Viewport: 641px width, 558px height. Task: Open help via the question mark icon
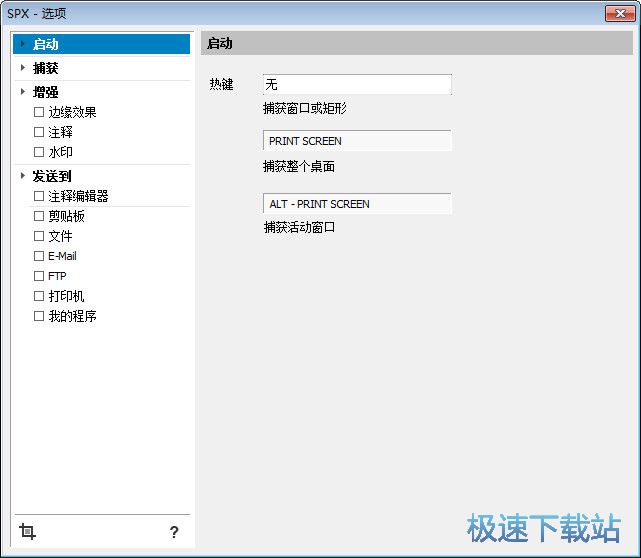click(174, 532)
